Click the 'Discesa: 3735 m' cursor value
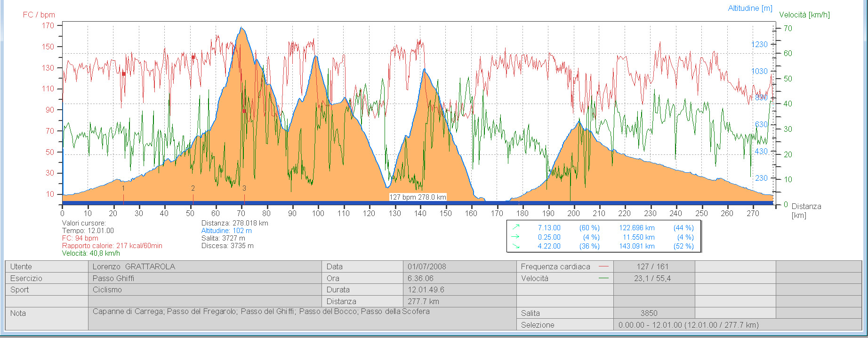 (227, 246)
